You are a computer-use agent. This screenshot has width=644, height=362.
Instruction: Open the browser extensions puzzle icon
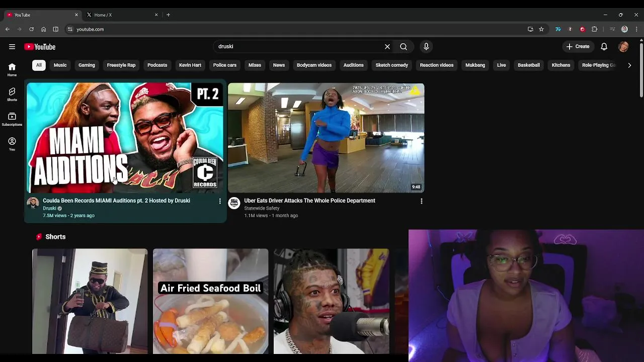point(595,29)
